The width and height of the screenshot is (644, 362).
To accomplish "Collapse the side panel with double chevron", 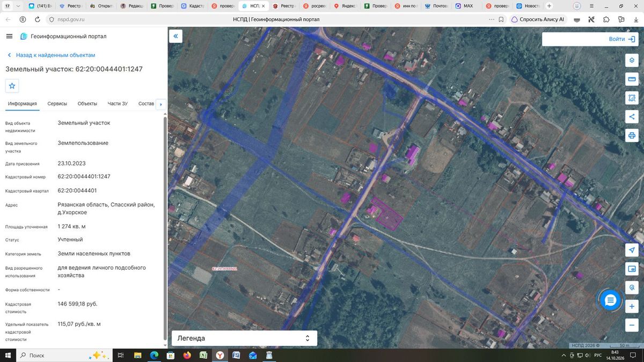I will [x=175, y=36].
